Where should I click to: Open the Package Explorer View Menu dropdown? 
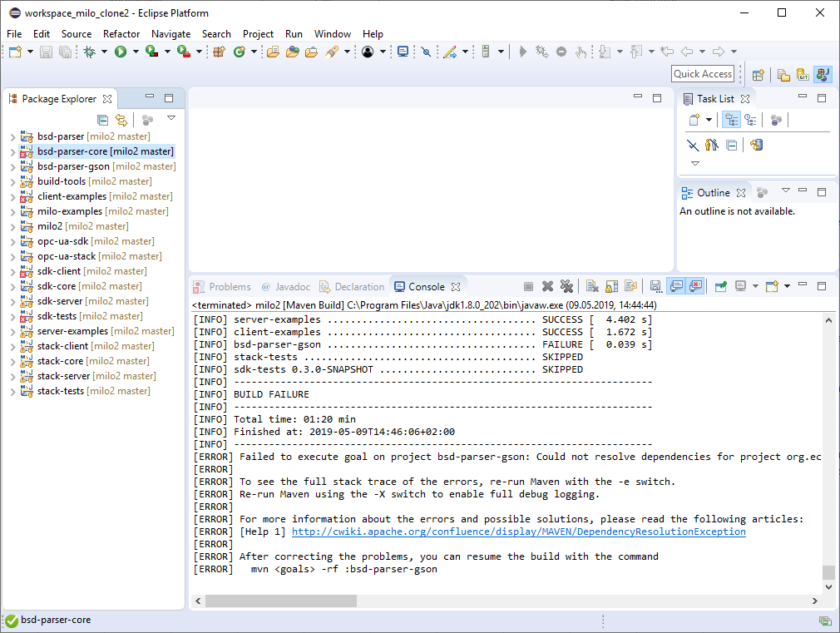pyautogui.click(x=171, y=119)
